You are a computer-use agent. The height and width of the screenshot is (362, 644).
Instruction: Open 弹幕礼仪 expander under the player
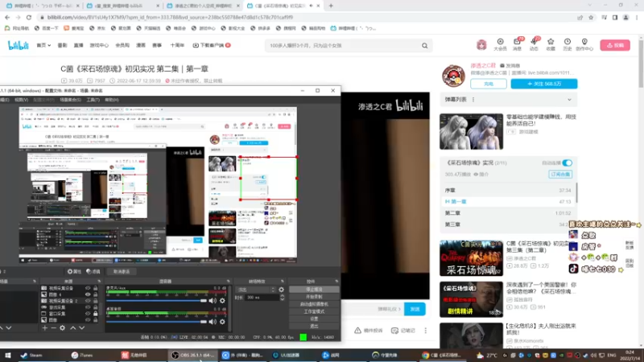tap(389, 309)
